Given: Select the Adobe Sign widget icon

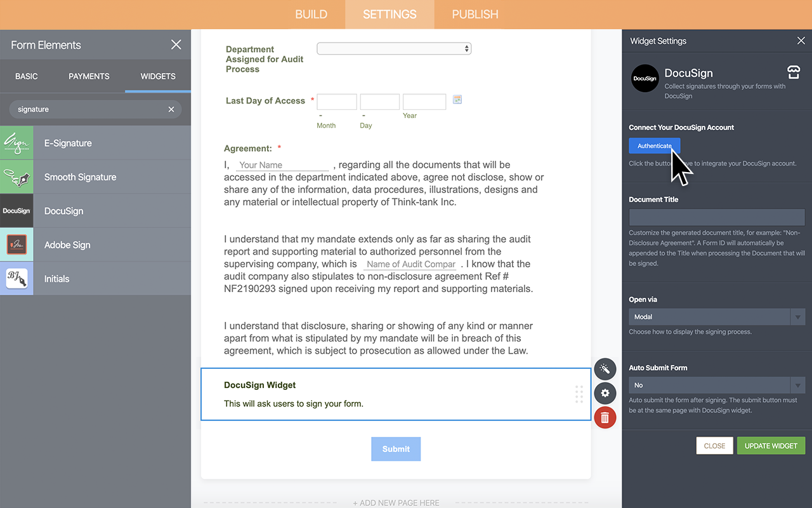Looking at the screenshot, I should [16, 244].
